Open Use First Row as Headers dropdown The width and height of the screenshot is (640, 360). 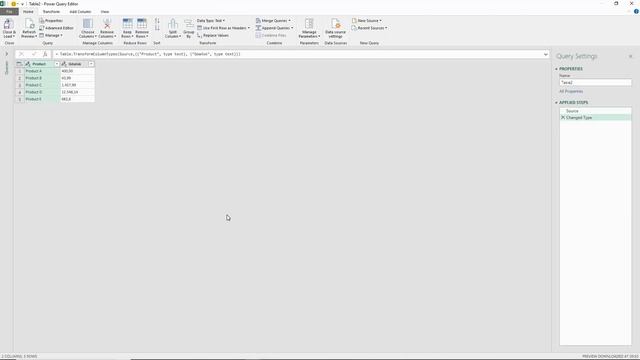[x=223, y=28]
